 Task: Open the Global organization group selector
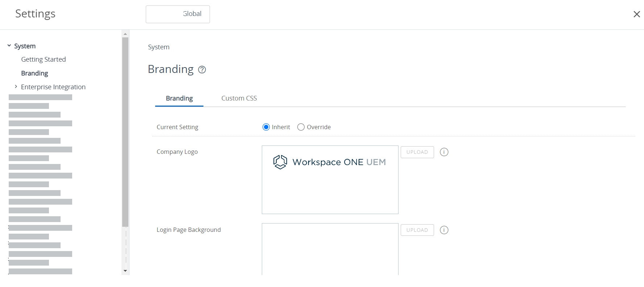click(178, 14)
